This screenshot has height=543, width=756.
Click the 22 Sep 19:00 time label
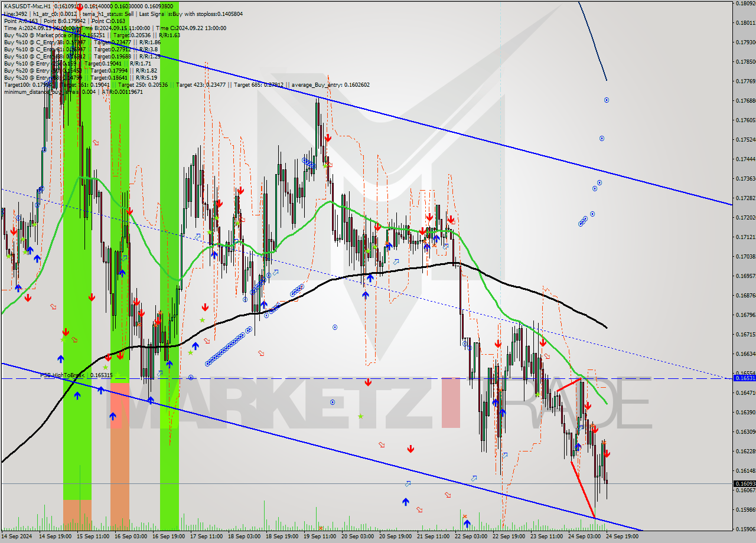coord(509,537)
